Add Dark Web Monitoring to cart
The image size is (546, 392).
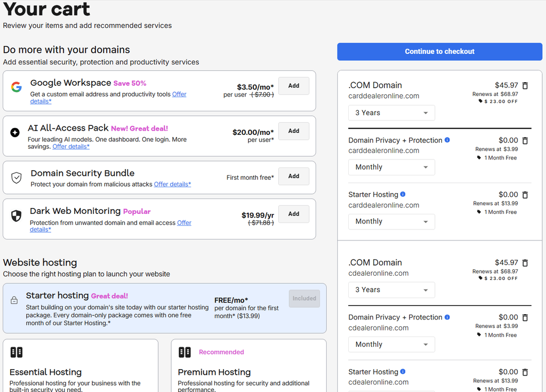click(x=294, y=214)
